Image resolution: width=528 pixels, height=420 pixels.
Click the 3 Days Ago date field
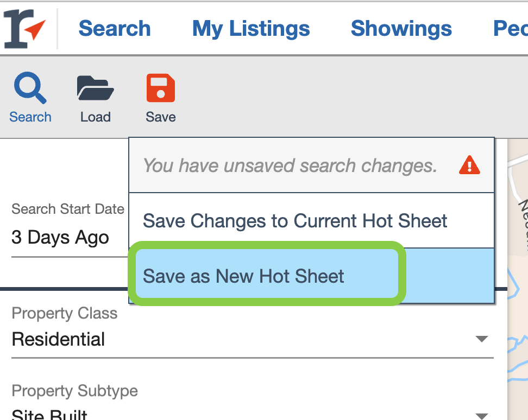click(60, 237)
